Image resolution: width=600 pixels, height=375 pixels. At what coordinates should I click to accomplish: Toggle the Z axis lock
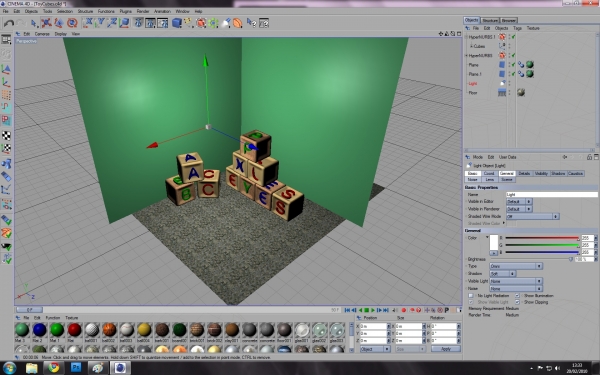point(112,23)
